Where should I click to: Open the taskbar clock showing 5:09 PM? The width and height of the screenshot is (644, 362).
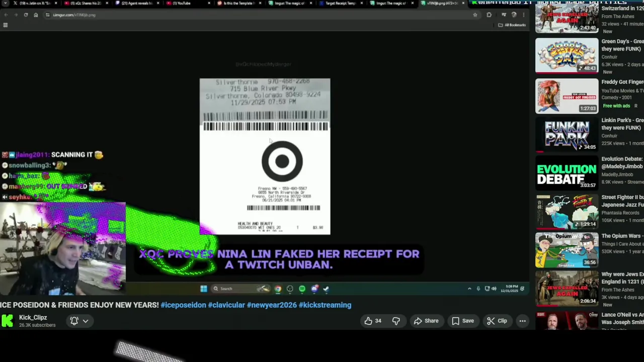509,289
